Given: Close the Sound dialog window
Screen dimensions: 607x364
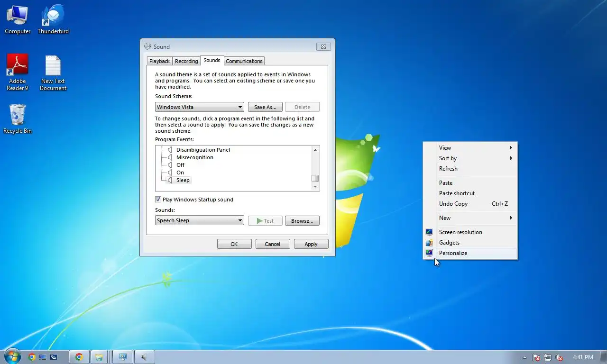Looking at the screenshot, I should coord(323,46).
